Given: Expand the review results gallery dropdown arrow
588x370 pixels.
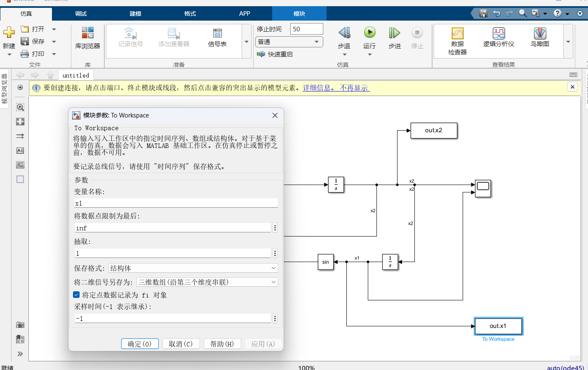Looking at the screenshot, I should [568, 42].
